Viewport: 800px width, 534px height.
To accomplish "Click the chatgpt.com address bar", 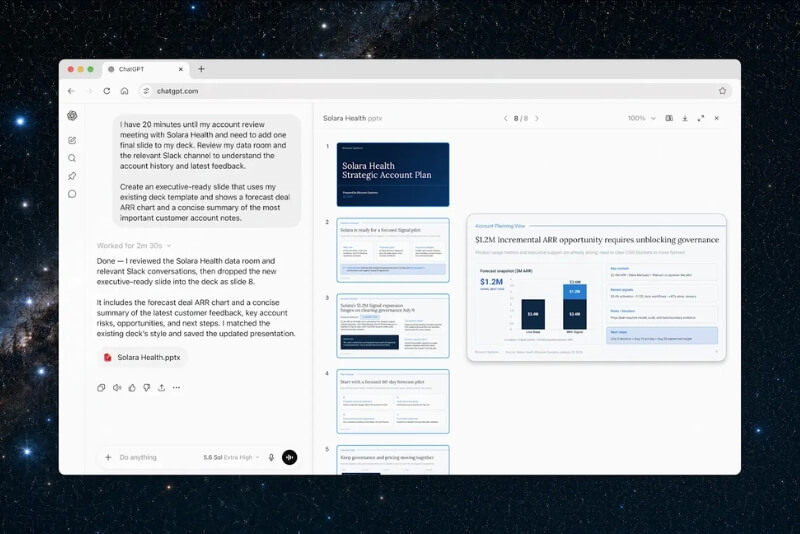I will (x=436, y=91).
